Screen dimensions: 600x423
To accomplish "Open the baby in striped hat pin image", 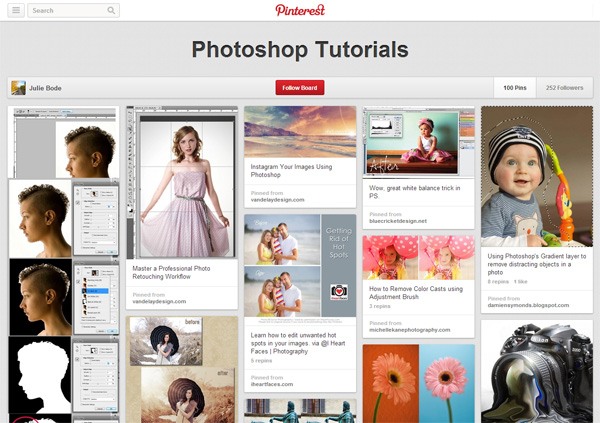I will coord(537,176).
